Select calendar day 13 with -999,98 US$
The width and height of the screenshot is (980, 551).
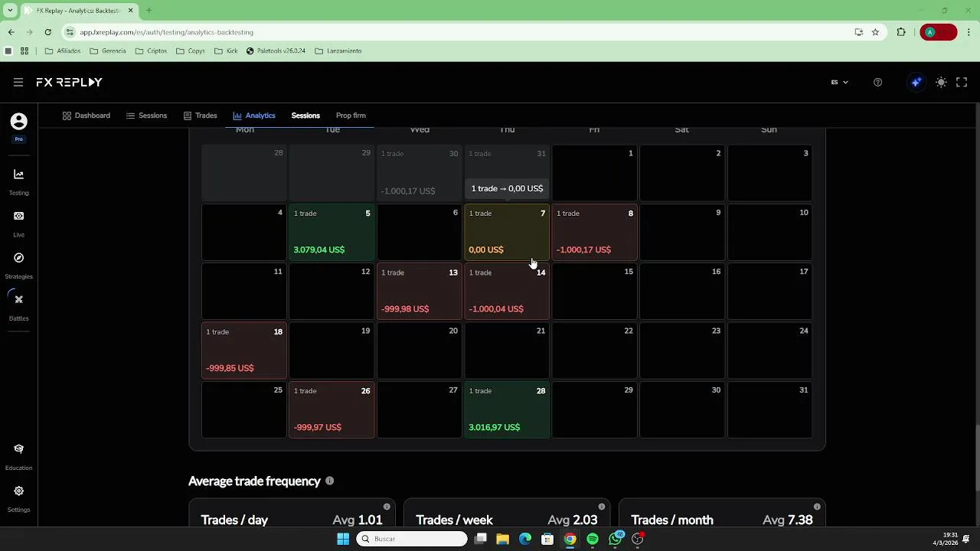pos(420,291)
